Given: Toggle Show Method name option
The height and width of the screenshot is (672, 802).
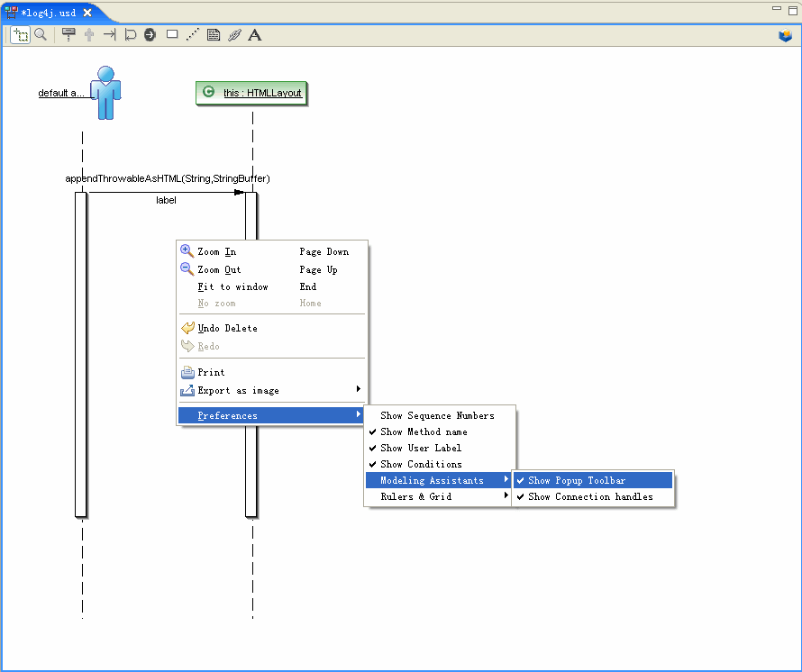Looking at the screenshot, I should (440, 431).
